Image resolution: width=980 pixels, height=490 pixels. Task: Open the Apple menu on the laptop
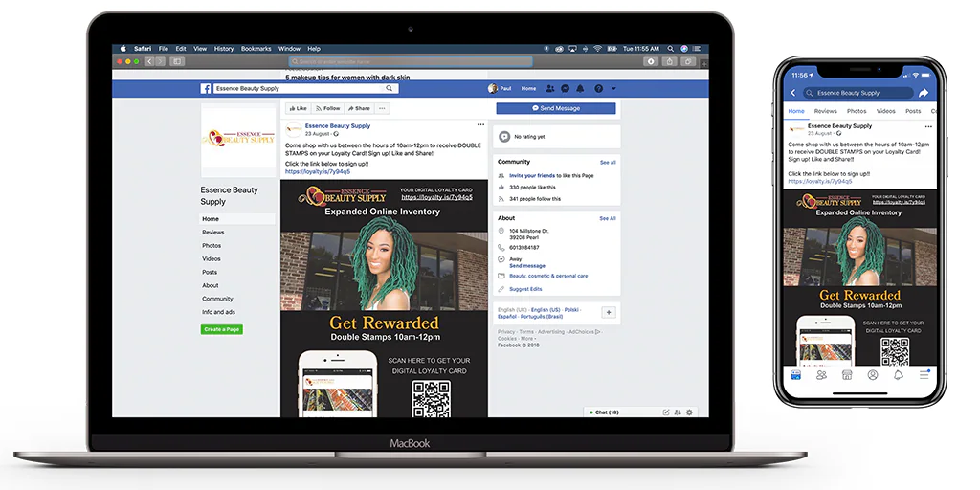pyautogui.click(x=123, y=49)
